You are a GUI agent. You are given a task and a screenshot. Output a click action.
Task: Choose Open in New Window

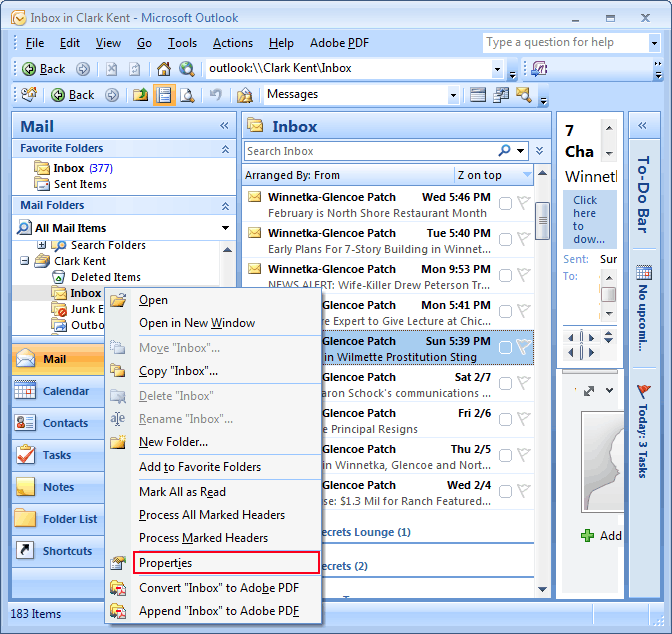click(x=197, y=322)
